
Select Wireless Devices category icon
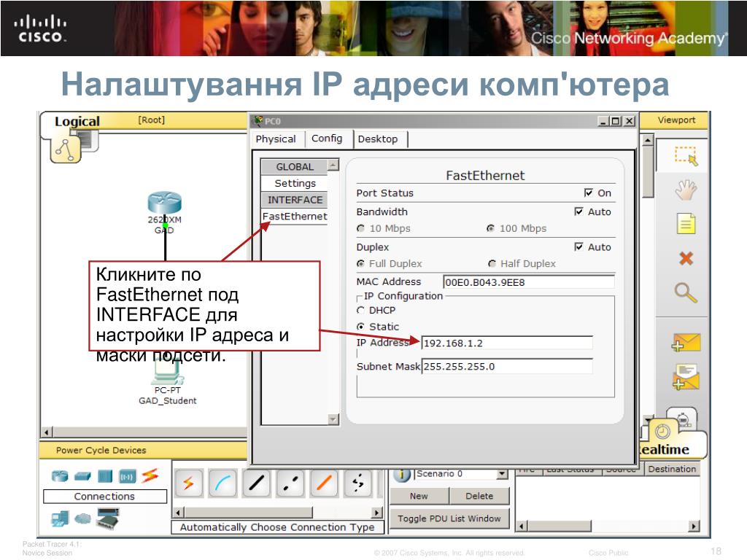pos(127,475)
